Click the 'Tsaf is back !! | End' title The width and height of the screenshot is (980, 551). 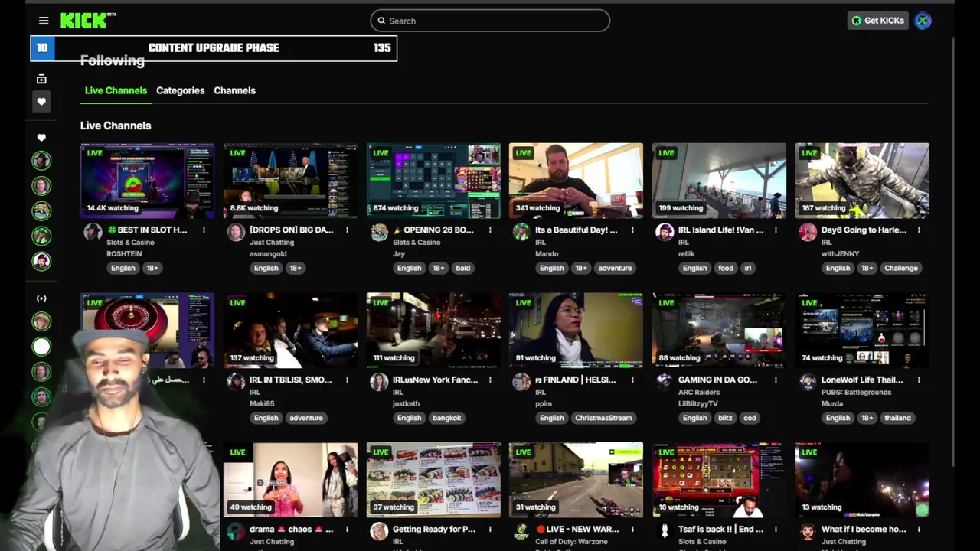click(720, 530)
